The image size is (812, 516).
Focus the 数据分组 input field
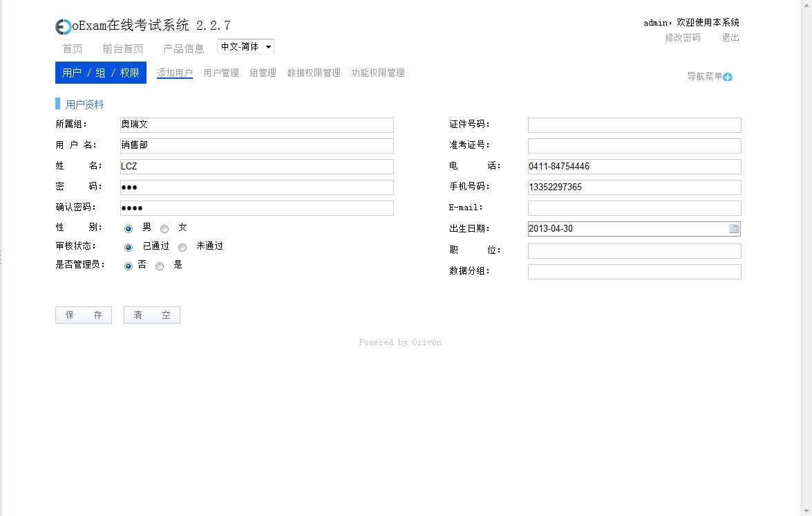click(634, 271)
